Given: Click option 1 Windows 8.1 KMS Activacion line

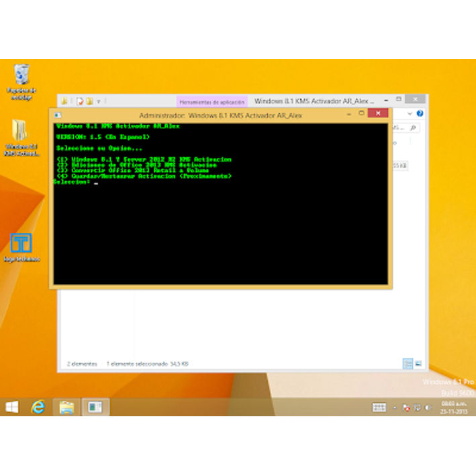Looking at the screenshot, I should [x=144, y=159].
